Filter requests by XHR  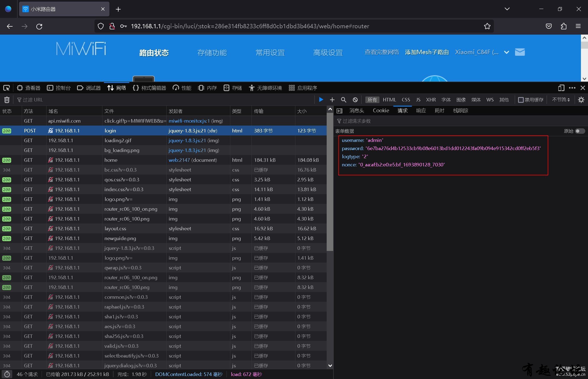[x=431, y=100]
